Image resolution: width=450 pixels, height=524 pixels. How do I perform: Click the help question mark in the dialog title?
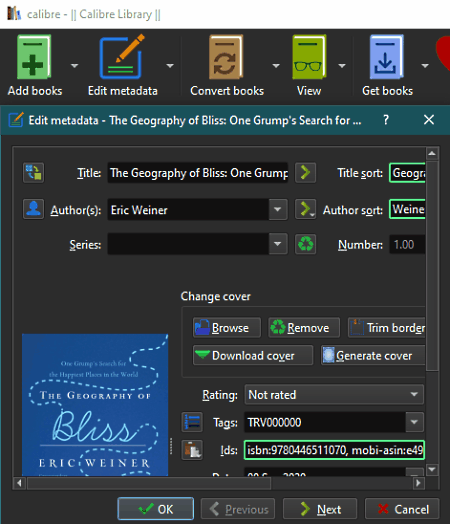pos(386,120)
